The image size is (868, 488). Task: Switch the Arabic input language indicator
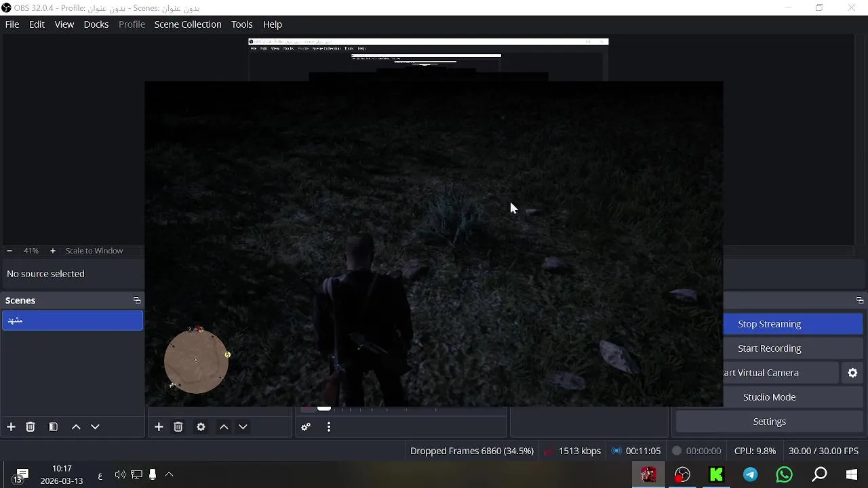click(100, 475)
